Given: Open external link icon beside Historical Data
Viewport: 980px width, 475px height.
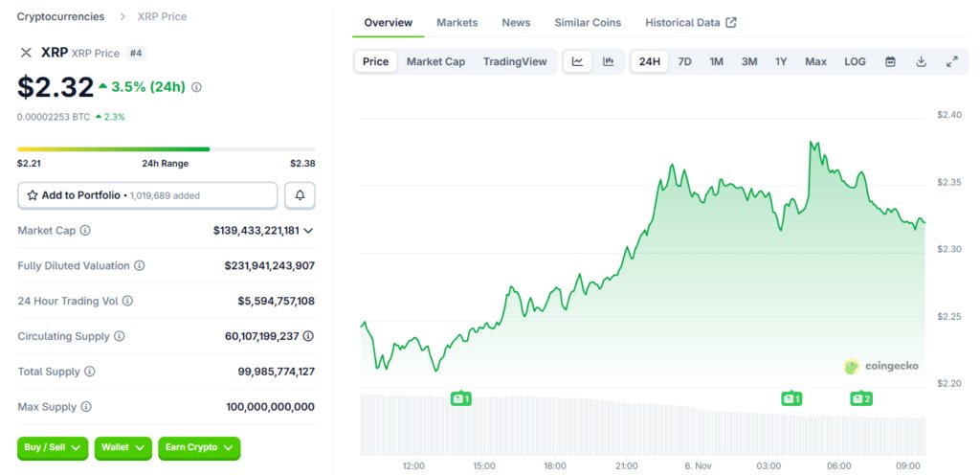Looking at the screenshot, I should click(x=730, y=22).
